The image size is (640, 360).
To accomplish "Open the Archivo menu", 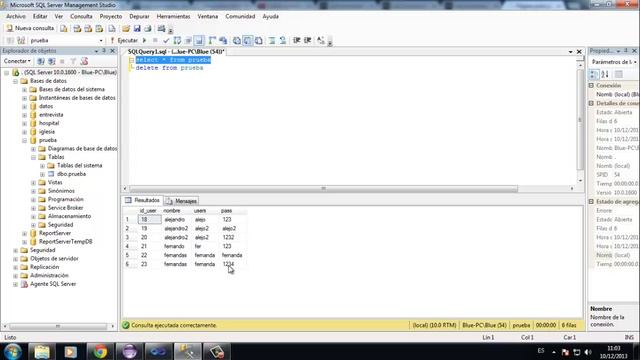I will click(x=16, y=16).
